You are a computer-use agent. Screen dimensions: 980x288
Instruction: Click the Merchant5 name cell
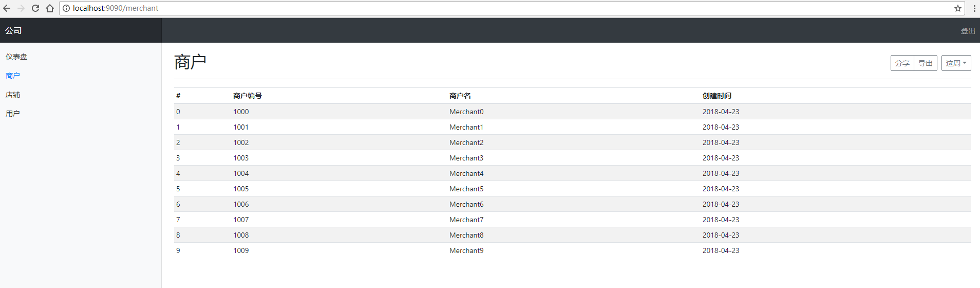[x=466, y=189]
